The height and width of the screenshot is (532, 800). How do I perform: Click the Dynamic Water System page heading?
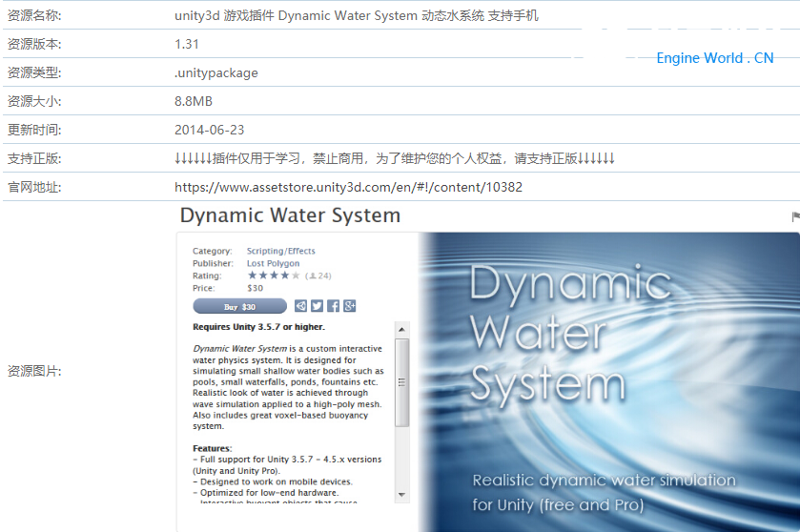pyautogui.click(x=290, y=215)
